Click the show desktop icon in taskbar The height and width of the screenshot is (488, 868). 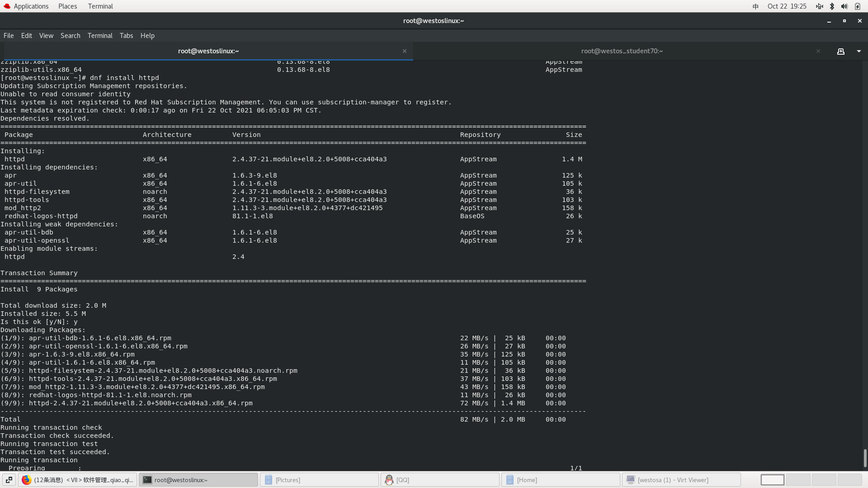tap(9, 480)
